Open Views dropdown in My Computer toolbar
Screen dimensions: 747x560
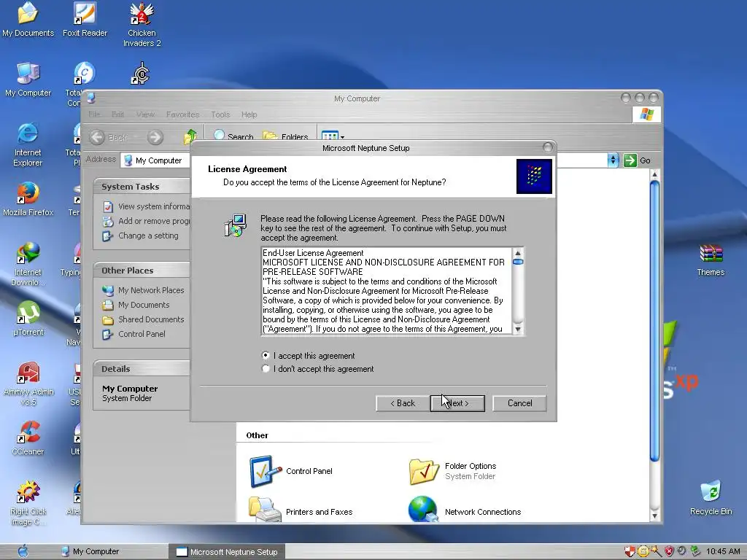[333, 136]
